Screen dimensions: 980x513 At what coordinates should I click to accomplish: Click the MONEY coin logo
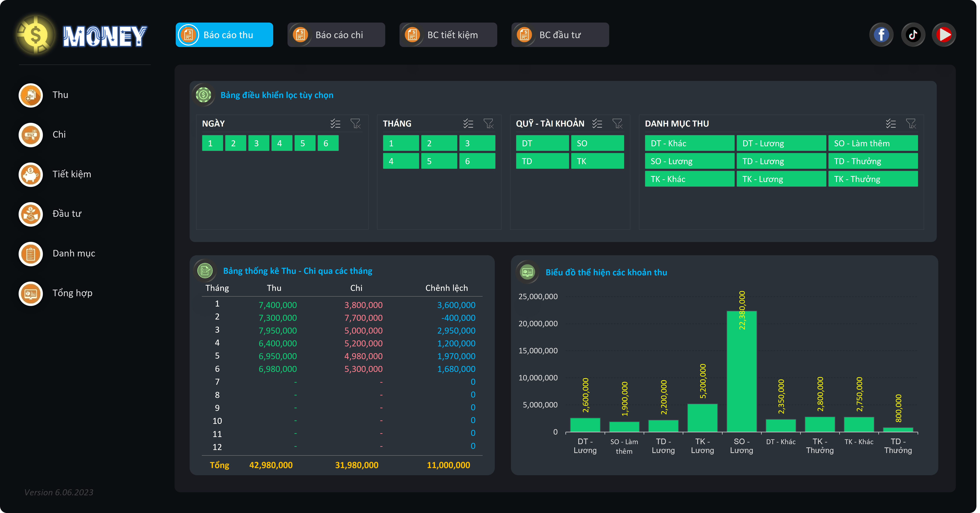35,35
